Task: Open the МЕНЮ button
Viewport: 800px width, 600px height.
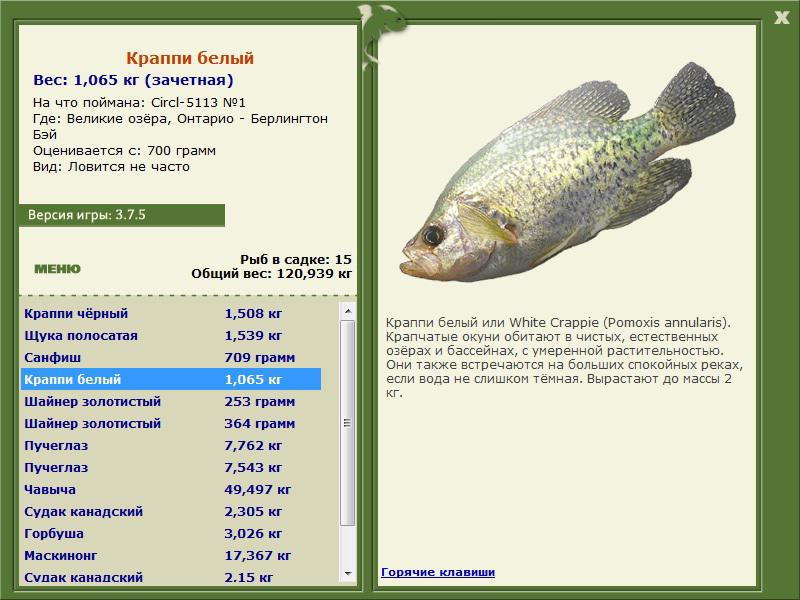Action: tap(57, 269)
